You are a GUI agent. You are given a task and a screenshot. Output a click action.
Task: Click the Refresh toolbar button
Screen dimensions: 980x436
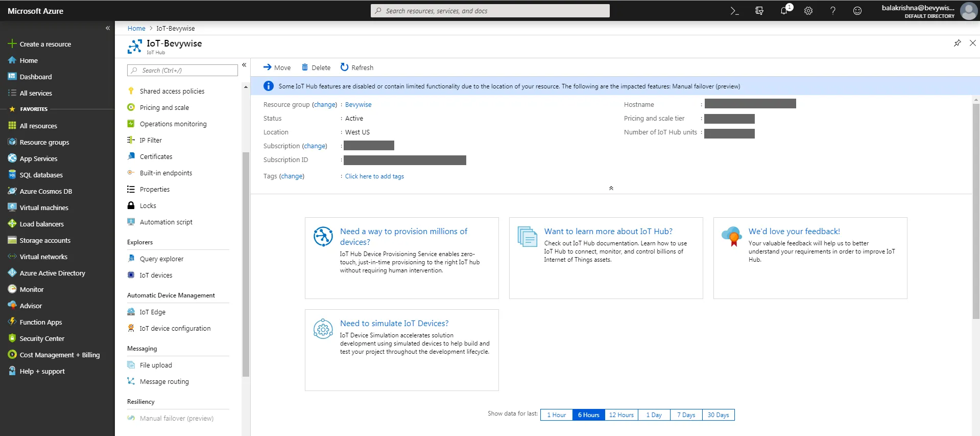click(357, 67)
